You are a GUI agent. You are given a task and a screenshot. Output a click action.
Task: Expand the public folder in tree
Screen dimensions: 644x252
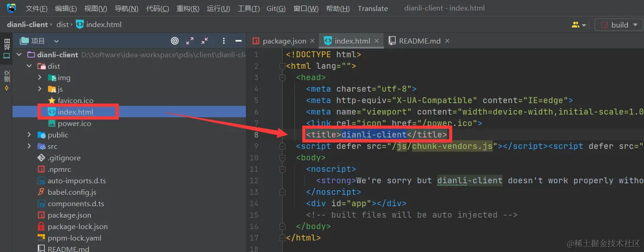(29, 135)
